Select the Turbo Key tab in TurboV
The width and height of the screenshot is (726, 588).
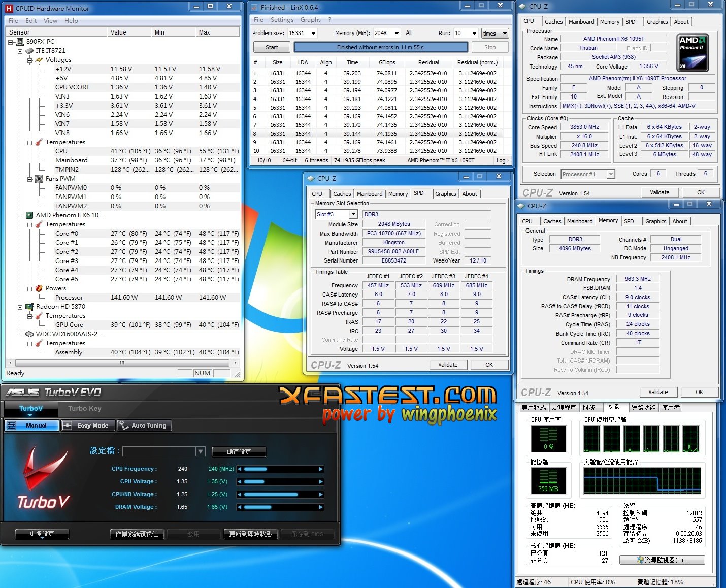[85, 409]
